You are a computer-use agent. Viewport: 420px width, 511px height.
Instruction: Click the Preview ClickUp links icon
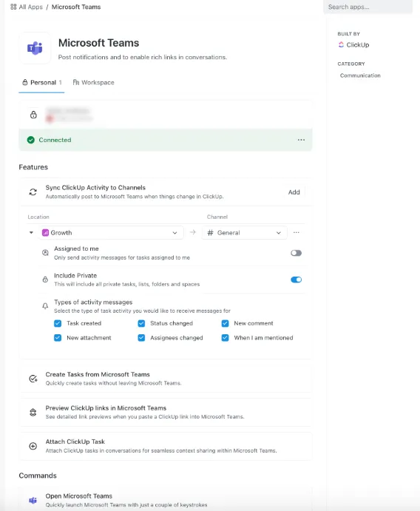[33, 412]
